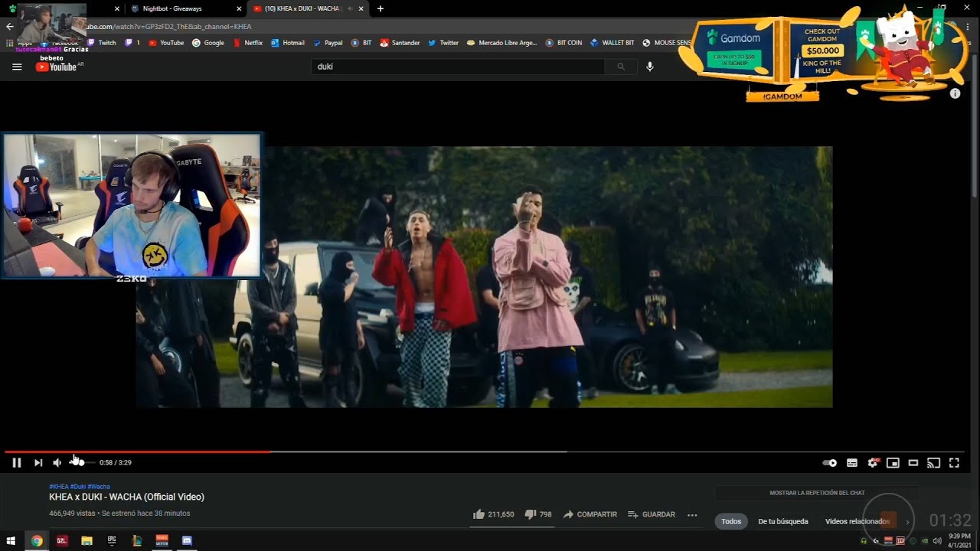The height and width of the screenshot is (551, 980).
Task: Select the 'Todos' filter chip
Action: coord(731,521)
